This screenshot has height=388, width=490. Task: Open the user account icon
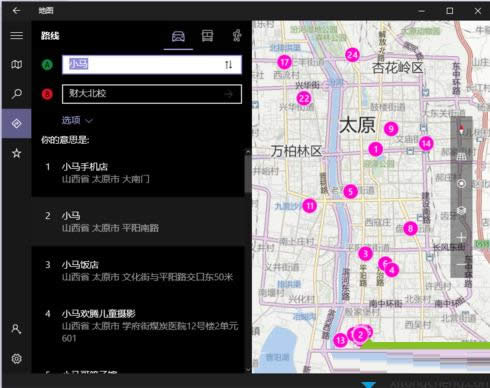coord(16,329)
